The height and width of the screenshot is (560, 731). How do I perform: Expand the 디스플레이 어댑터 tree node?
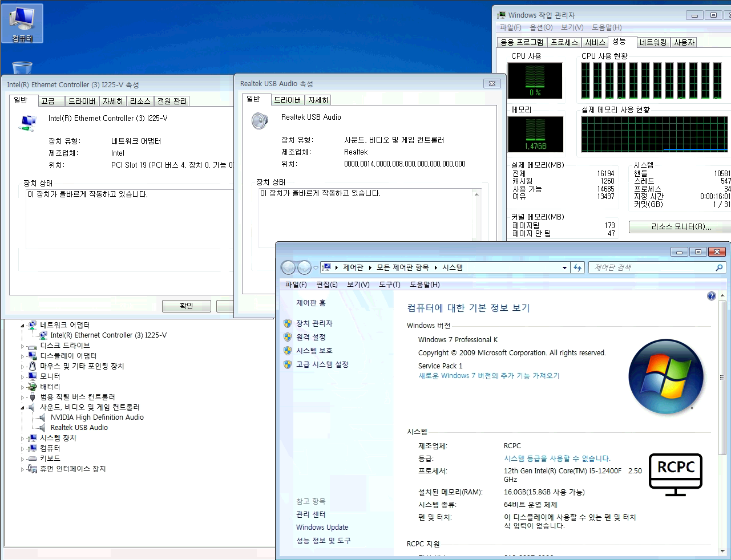[x=23, y=356]
